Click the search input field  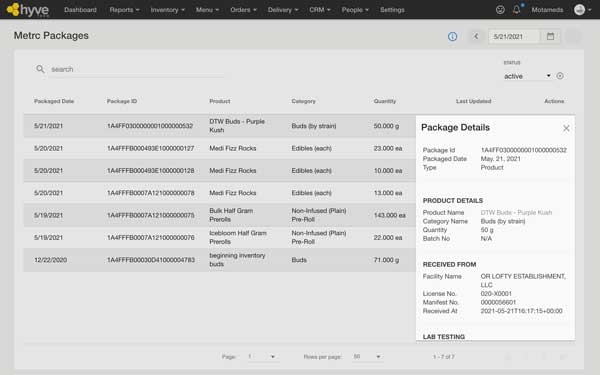pos(136,69)
